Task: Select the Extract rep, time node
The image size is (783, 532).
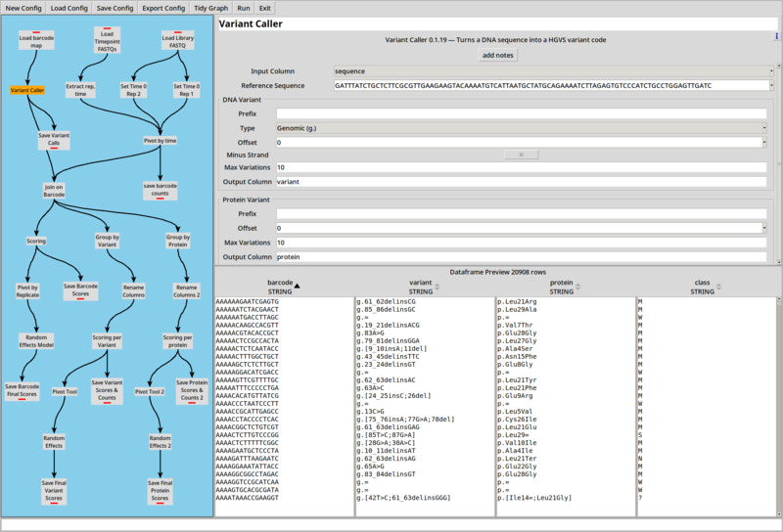Action: point(80,90)
